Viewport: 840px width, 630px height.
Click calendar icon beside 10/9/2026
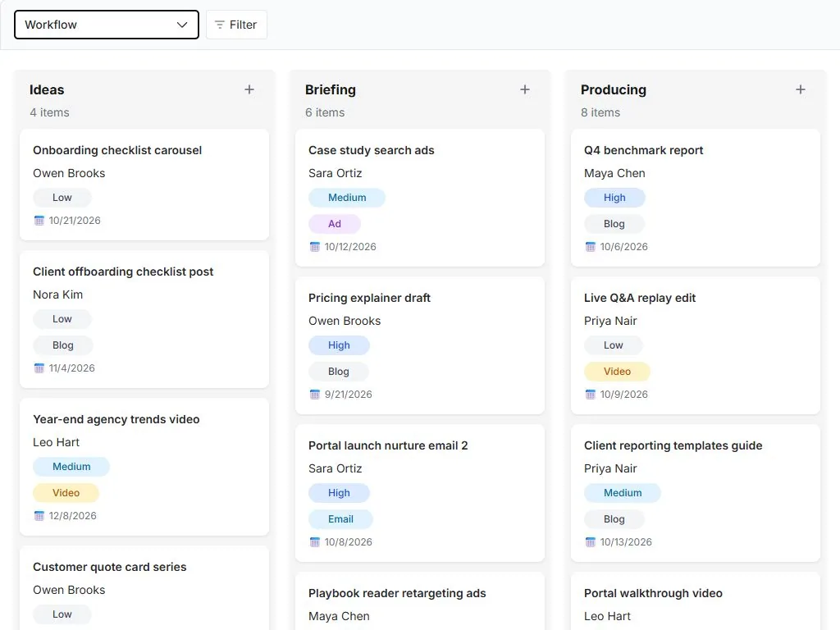591,395
